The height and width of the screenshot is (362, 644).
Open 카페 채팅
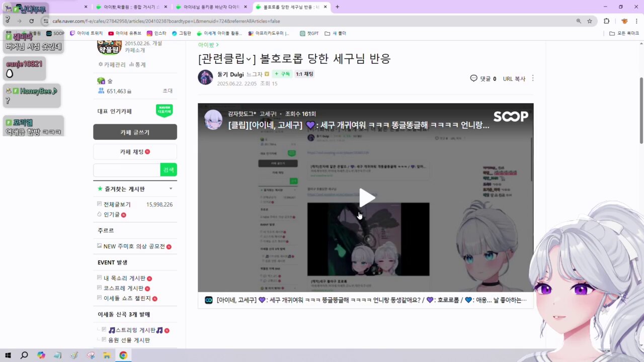135,152
